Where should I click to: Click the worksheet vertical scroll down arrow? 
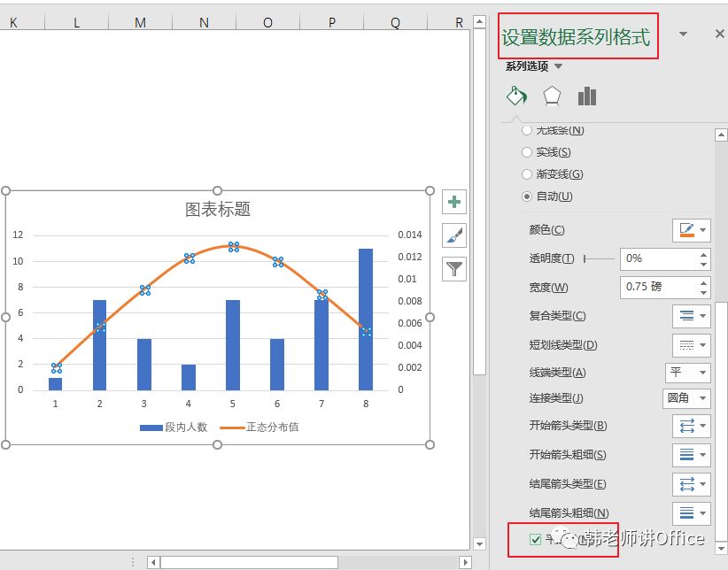pyautogui.click(x=480, y=543)
